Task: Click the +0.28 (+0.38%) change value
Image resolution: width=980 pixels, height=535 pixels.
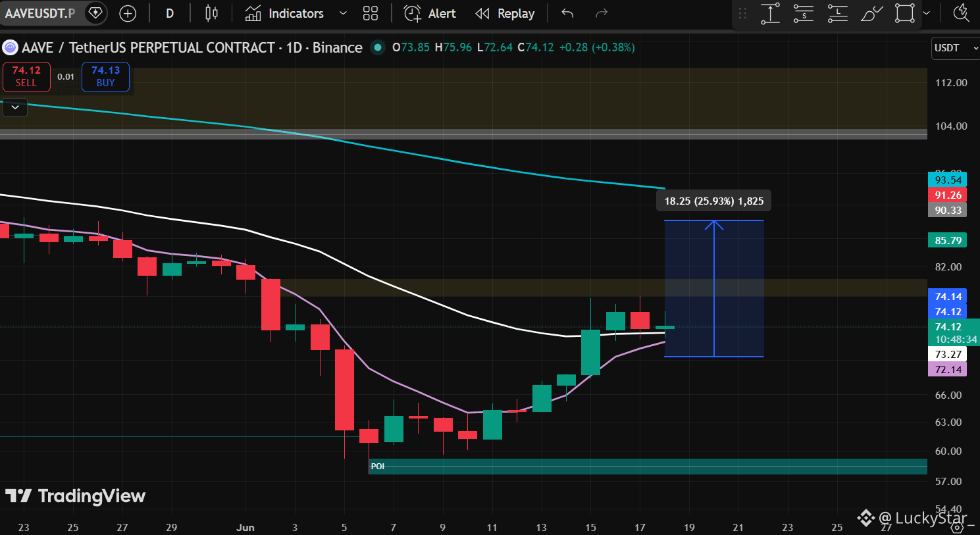Action: point(597,47)
